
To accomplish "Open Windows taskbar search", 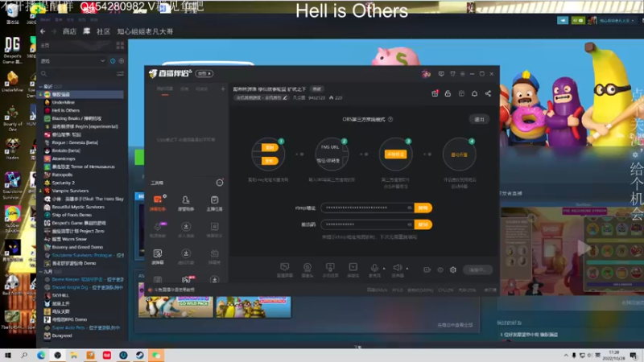I will 24,355.
